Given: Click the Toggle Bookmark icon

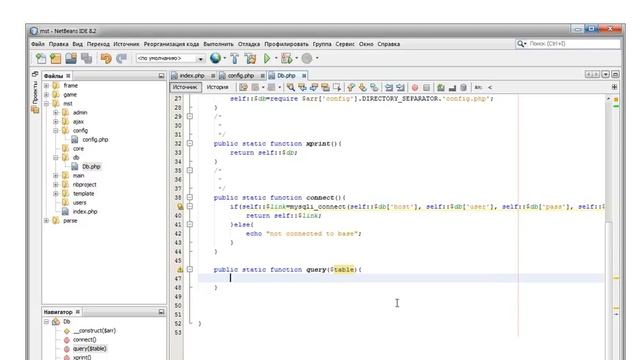Looking at the screenshot, I should (374, 87).
